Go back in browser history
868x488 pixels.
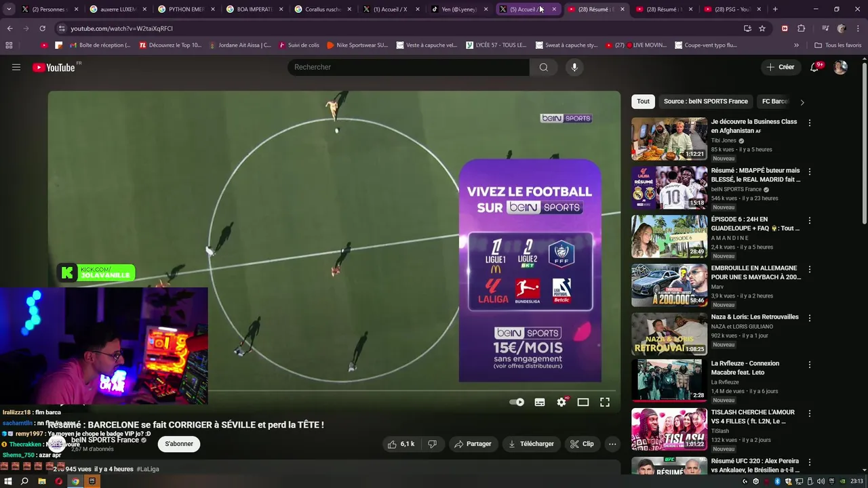click(x=9, y=28)
